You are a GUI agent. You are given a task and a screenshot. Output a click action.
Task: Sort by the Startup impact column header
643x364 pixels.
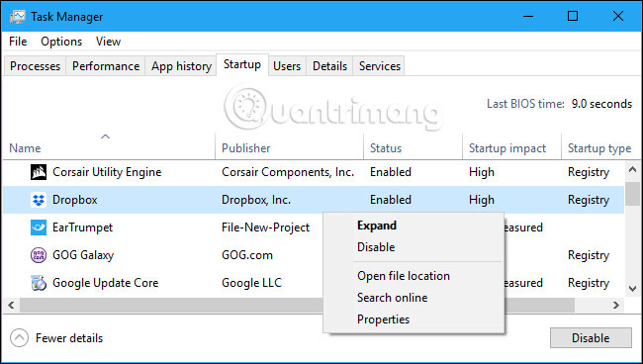511,148
